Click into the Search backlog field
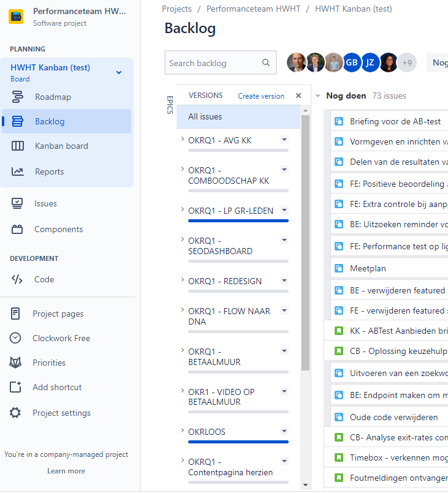Viewport: 448px width, 493px height. [x=220, y=62]
